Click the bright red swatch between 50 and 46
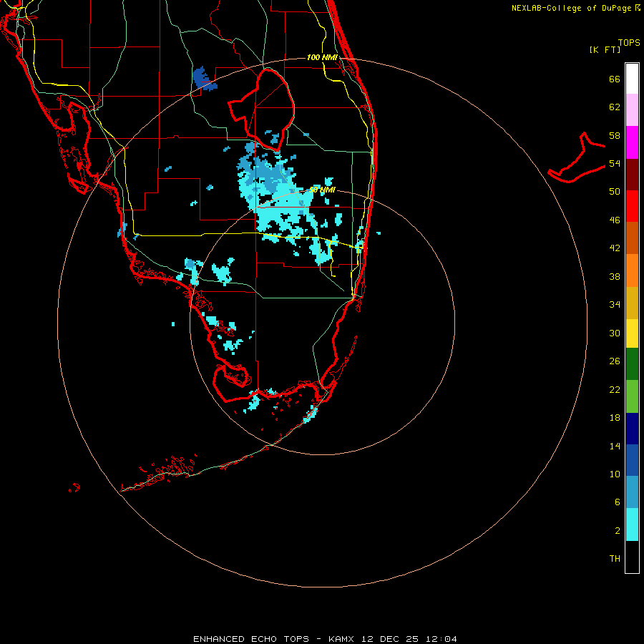Viewport: 644px width, 644px height. click(x=632, y=206)
